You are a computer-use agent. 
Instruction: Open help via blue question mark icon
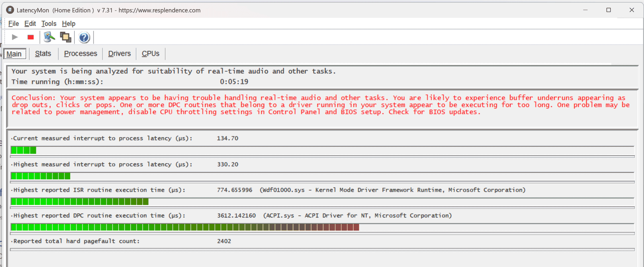(84, 38)
